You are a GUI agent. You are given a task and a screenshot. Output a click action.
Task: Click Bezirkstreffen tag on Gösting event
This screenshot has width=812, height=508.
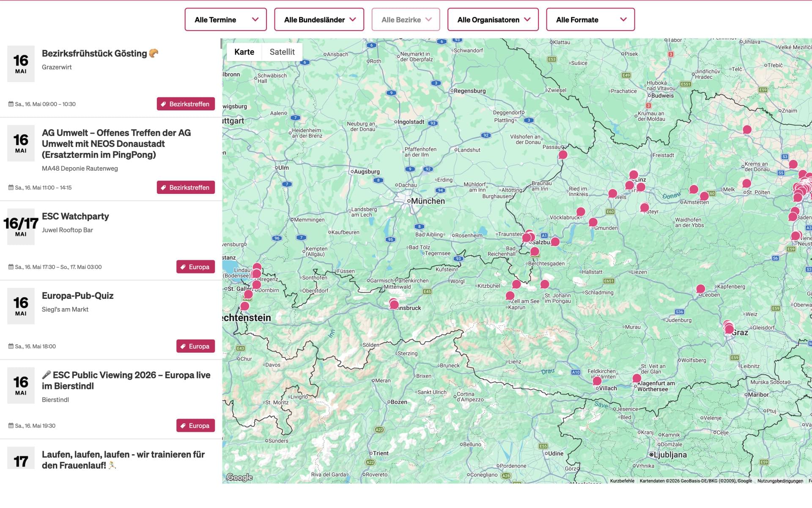click(186, 104)
